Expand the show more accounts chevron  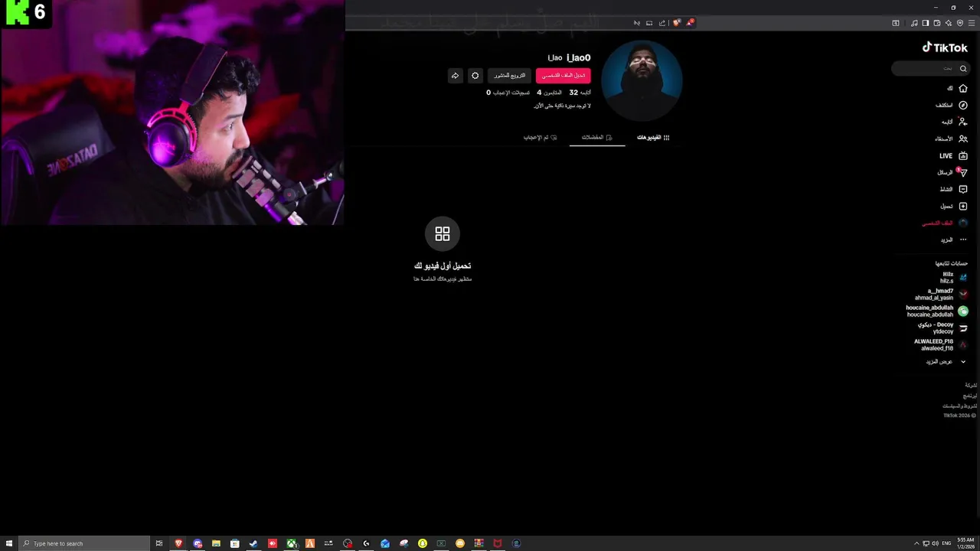[963, 361]
